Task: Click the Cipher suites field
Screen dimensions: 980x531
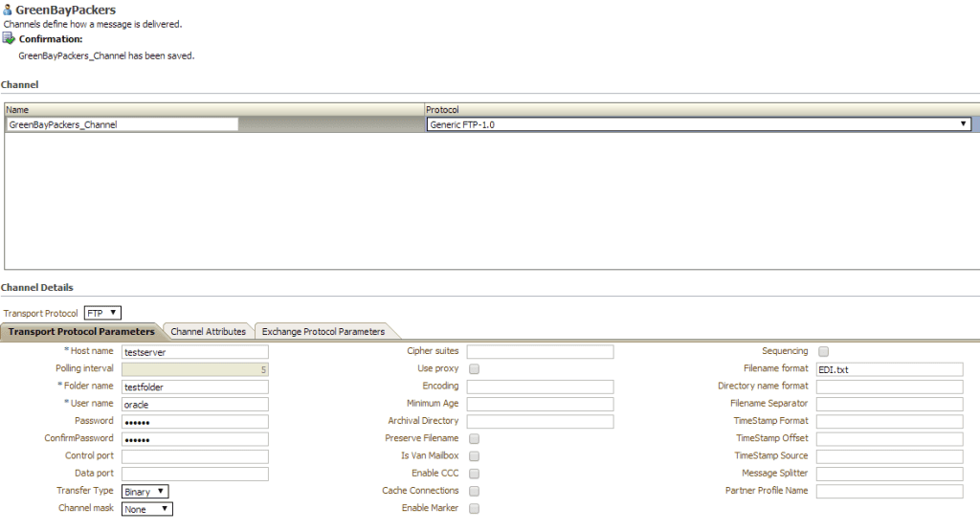Action: [x=540, y=352]
